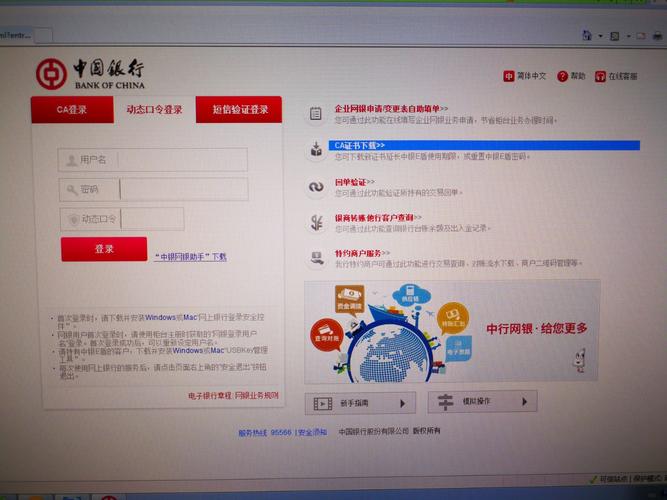This screenshot has height=500, width=667.
Task: Open 企业网银申请/变更表自助填单 link
Action: point(391,109)
